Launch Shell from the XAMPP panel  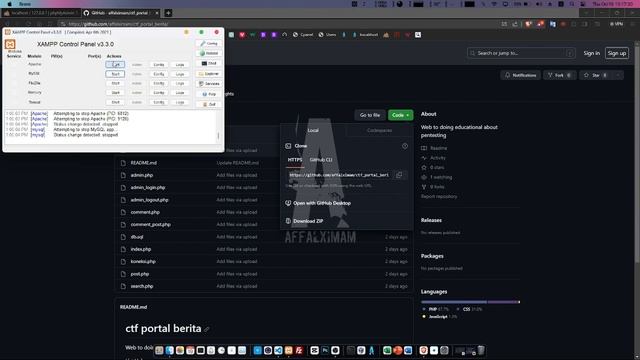tap(209, 63)
